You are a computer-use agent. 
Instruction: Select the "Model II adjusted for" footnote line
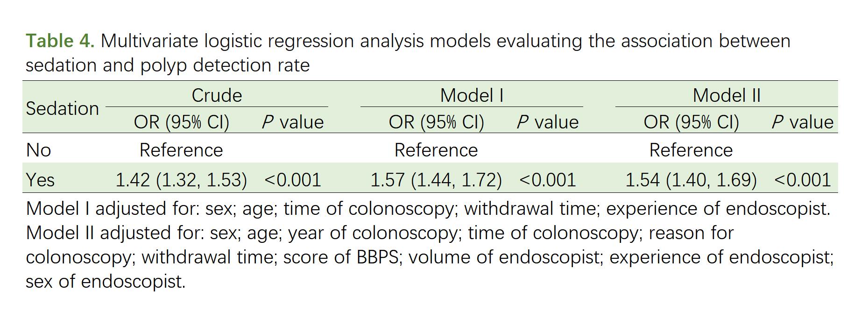pos(379,233)
